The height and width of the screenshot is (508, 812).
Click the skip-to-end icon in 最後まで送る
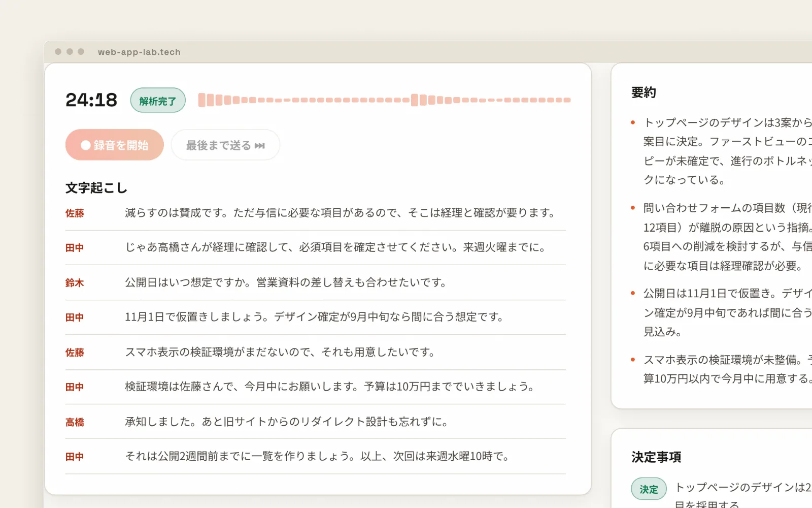click(260, 146)
